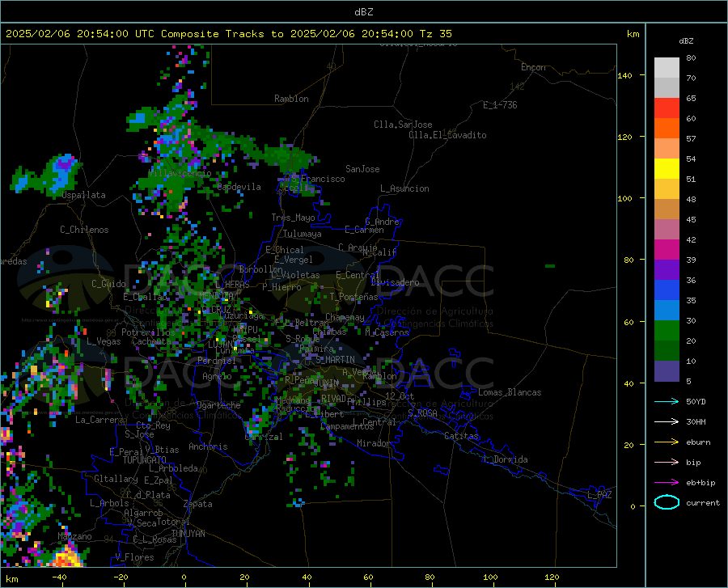The image size is (728, 588).
Task: Click the composite tracks timestamp header
Action: [228, 34]
